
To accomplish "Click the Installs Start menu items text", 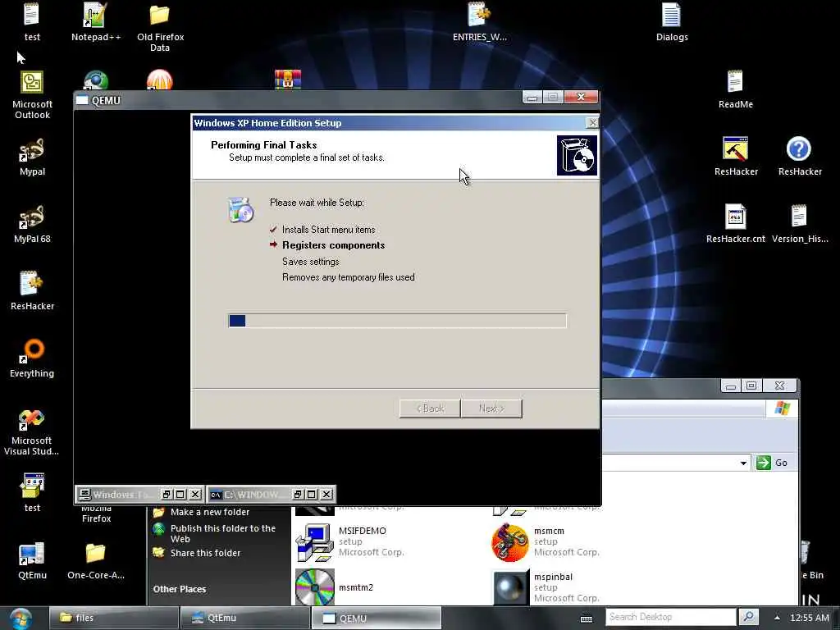I will [x=328, y=230].
